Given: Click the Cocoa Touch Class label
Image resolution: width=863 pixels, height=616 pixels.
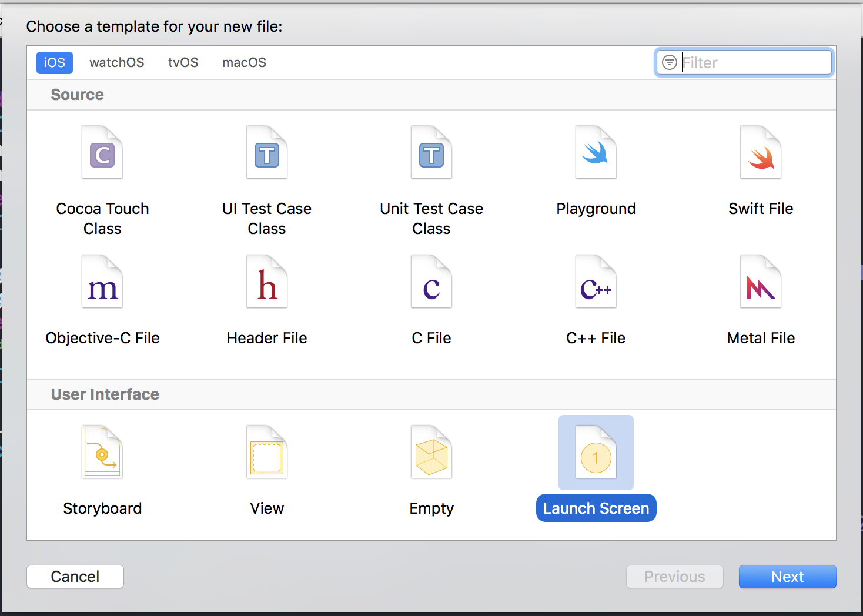Looking at the screenshot, I should coord(102,219).
